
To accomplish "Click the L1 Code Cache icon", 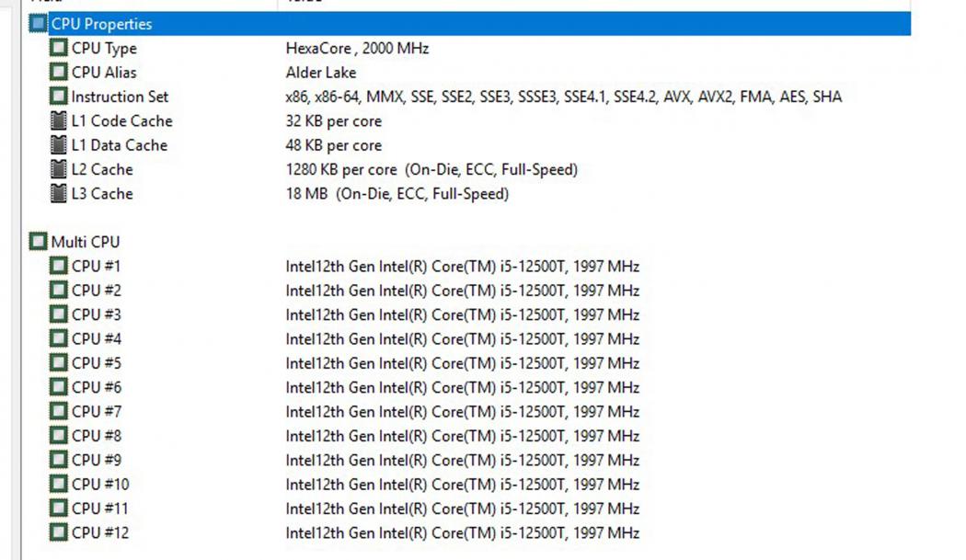I will click(x=58, y=120).
